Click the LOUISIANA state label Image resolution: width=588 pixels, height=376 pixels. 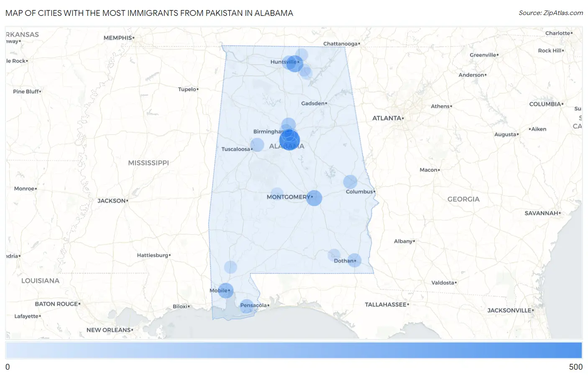pos(41,281)
